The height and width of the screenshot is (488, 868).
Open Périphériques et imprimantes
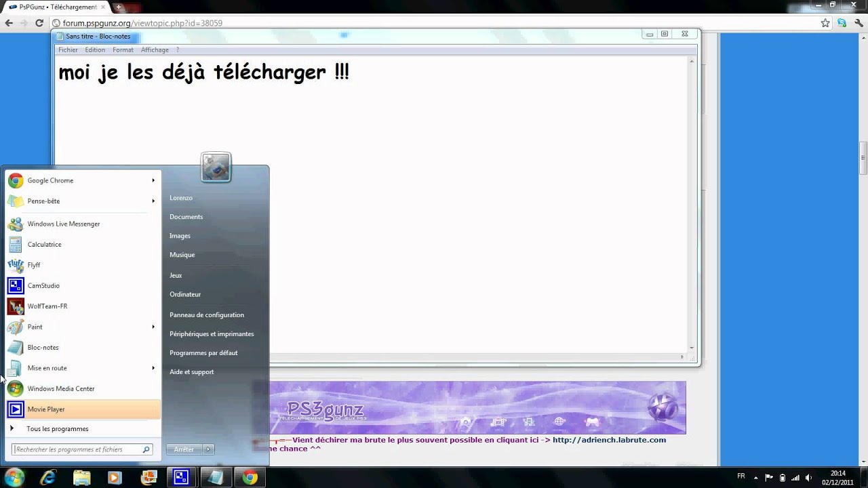pyautogui.click(x=212, y=334)
